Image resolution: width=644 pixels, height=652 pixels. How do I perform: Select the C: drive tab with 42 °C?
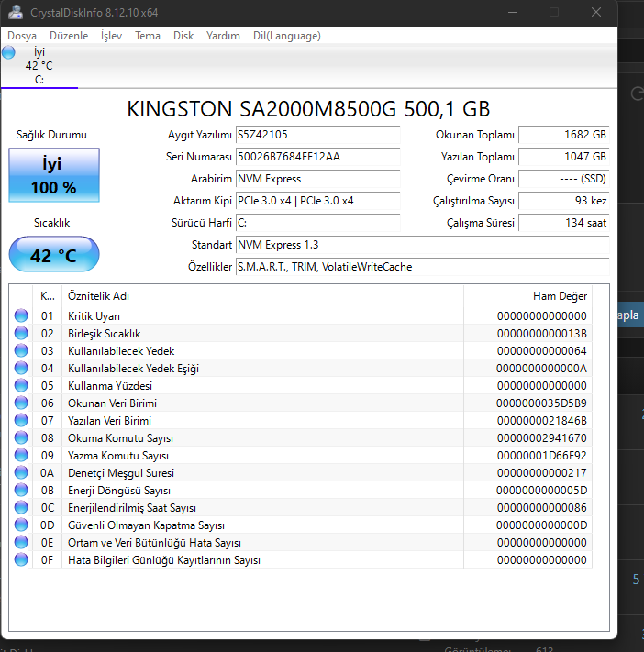tap(39, 66)
